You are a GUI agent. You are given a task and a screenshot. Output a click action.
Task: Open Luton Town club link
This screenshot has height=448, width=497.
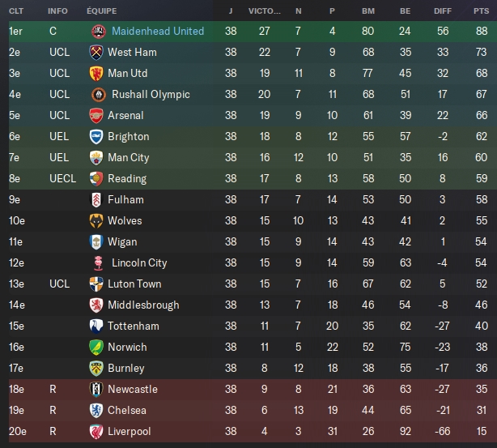click(x=134, y=284)
